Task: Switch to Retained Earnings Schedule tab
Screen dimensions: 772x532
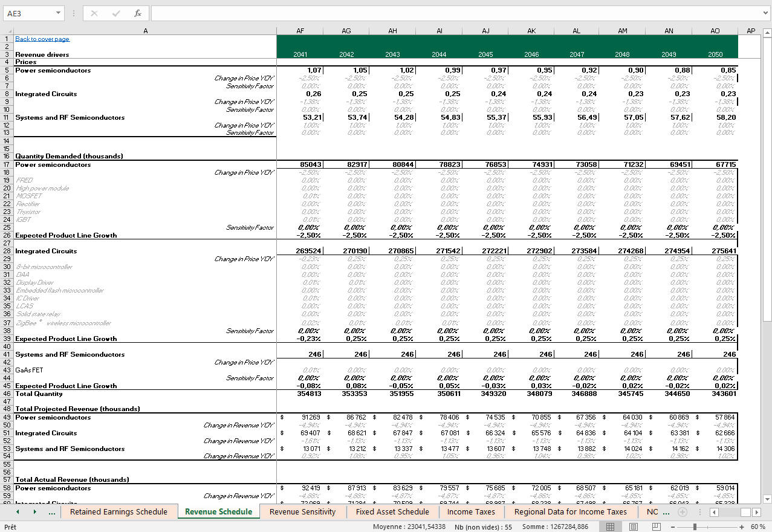Action: (x=118, y=512)
